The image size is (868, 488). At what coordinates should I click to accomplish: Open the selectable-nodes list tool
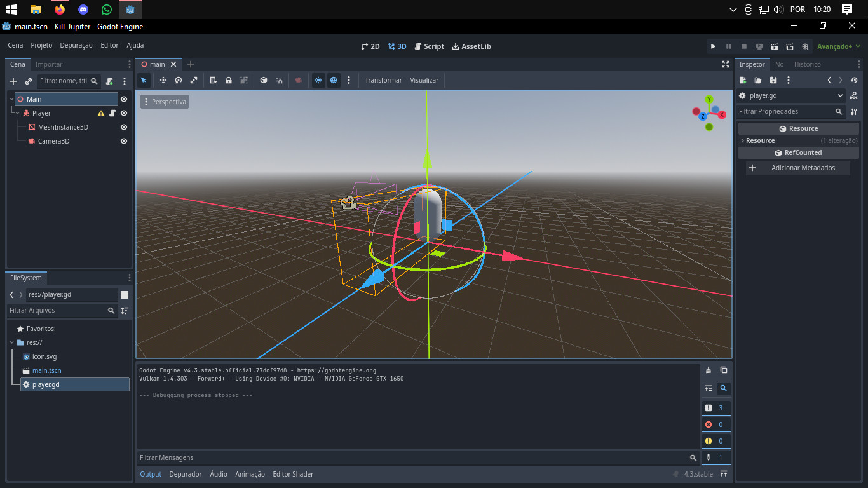click(214, 80)
